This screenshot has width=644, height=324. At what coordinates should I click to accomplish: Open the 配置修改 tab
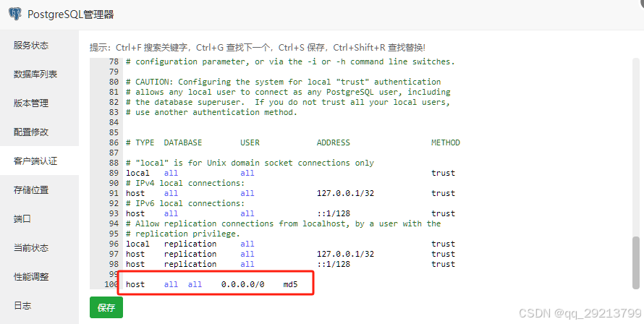click(31, 132)
